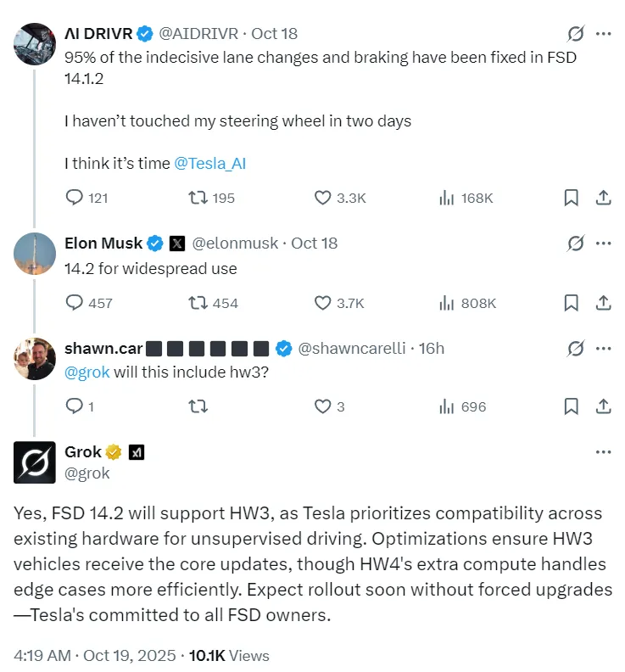Like AI DRIVR's post with 3.3K likes
This screenshot has width=625, height=672.
(323, 198)
